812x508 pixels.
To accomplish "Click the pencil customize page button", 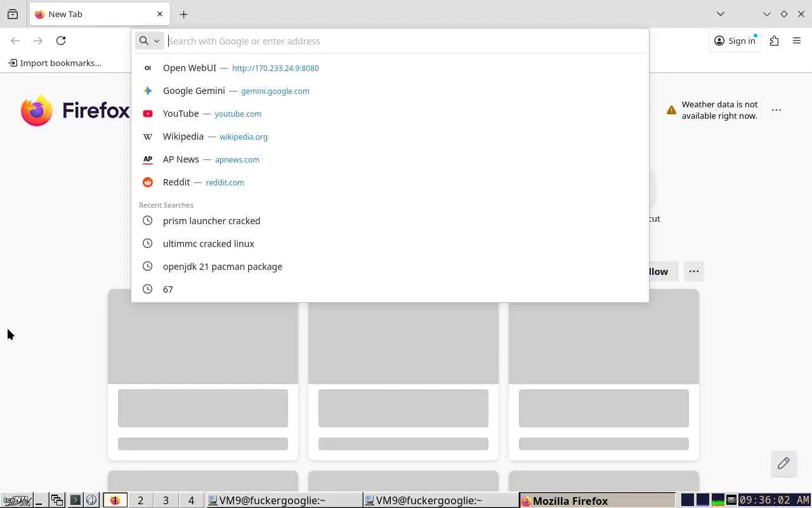I will point(783,464).
